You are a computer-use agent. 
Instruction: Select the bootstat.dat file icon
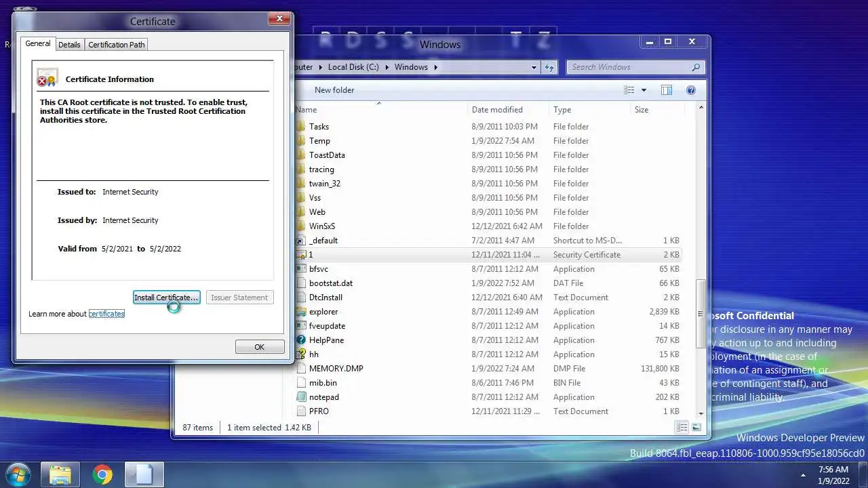301,283
